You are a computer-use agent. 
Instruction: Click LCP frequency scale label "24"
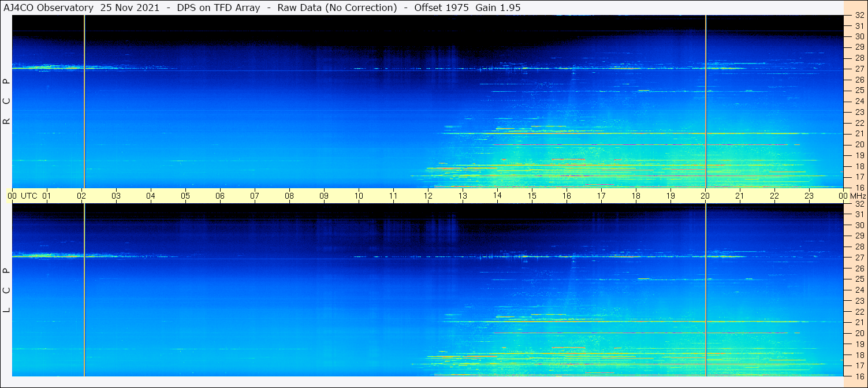pyautogui.click(x=859, y=290)
